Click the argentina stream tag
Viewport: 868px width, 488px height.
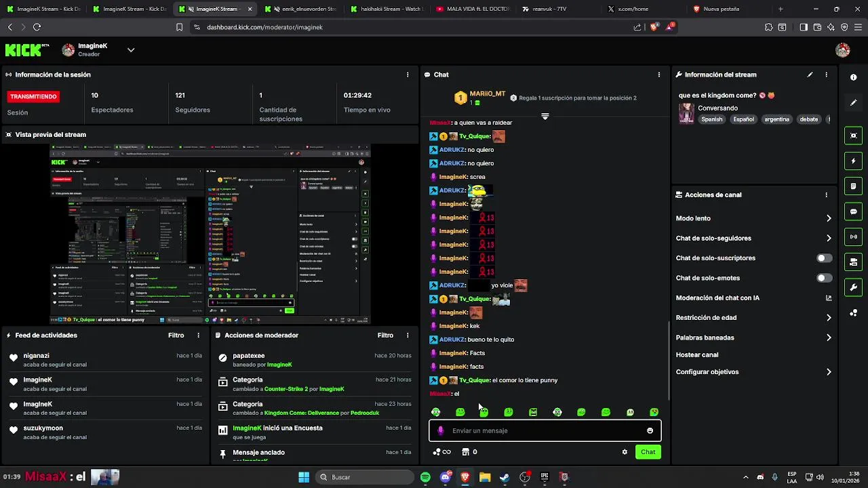tap(776, 119)
